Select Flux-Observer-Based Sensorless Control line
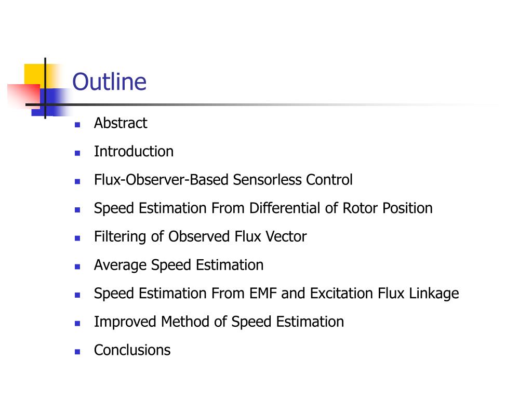532x399 pixels. [223, 180]
